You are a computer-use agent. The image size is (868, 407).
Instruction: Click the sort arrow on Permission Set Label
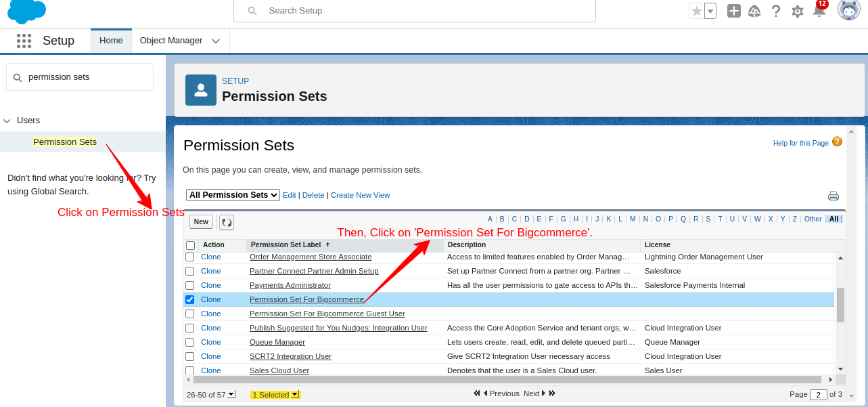(327, 244)
